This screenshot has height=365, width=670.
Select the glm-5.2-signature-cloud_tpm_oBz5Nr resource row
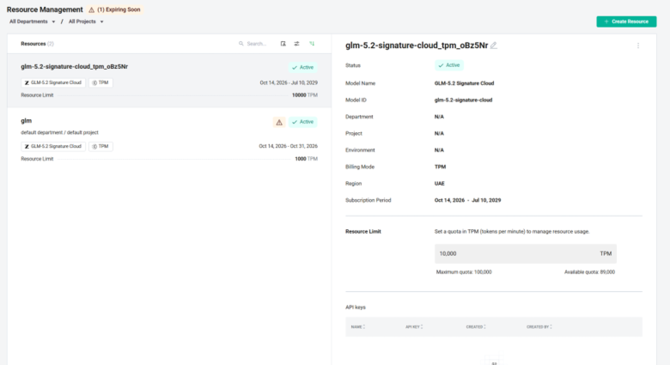point(169,80)
